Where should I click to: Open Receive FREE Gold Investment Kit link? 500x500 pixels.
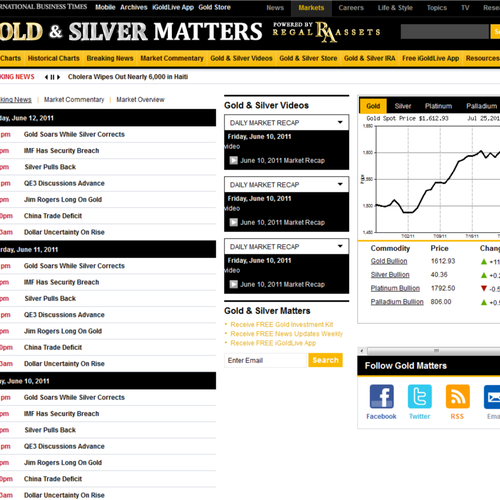click(x=282, y=324)
